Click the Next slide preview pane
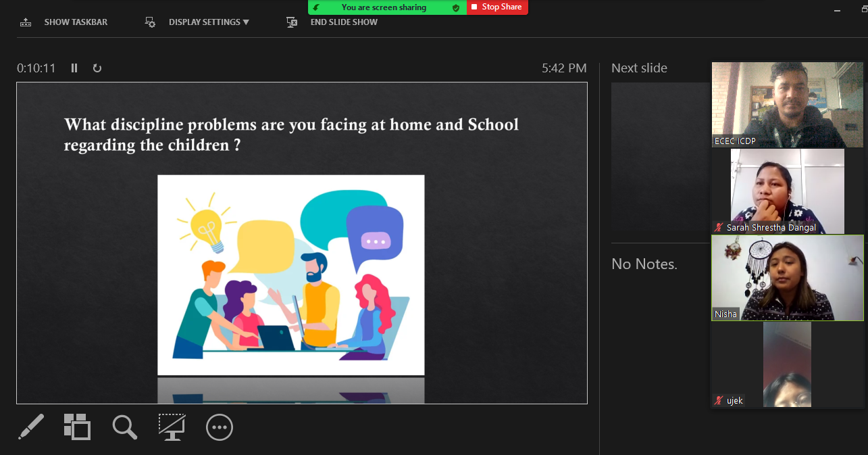868x455 pixels. [x=659, y=159]
